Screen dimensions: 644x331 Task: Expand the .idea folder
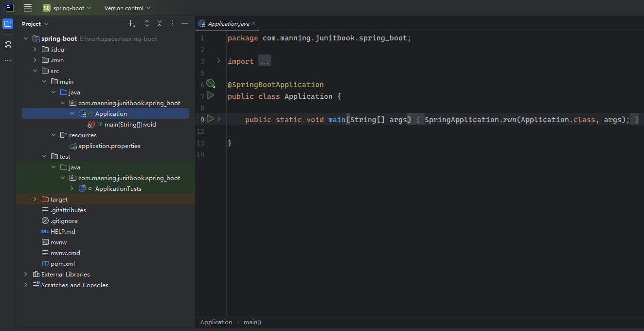[35, 49]
